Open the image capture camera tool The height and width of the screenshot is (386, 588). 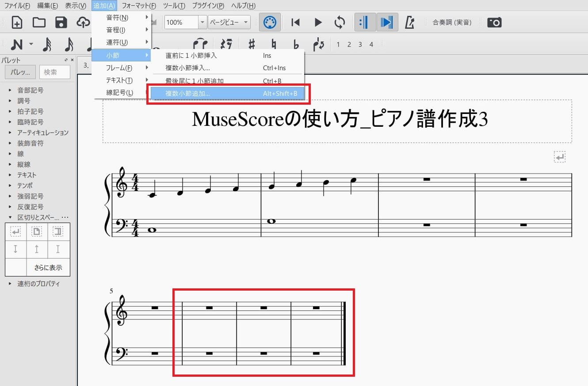494,23
